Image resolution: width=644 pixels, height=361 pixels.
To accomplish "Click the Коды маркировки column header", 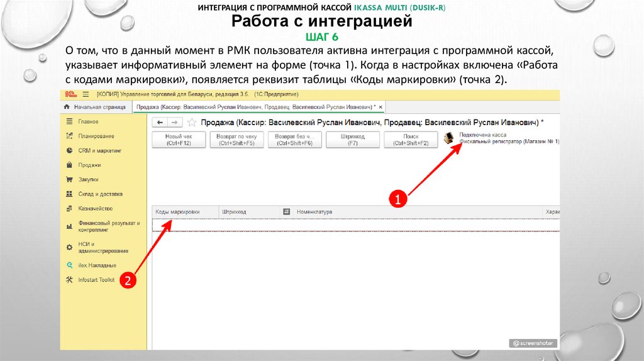I will click(186, 212).
